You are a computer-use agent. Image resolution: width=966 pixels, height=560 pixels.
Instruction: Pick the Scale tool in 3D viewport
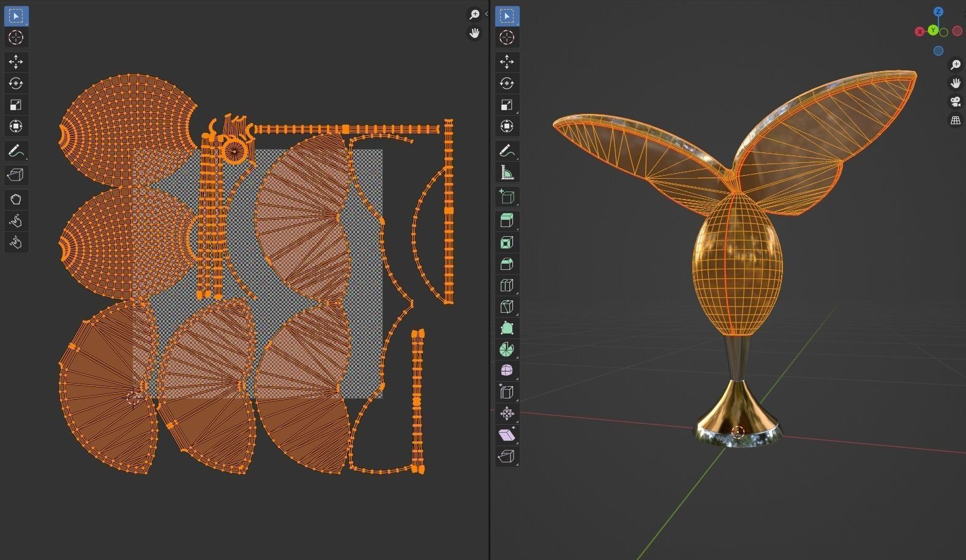(x=507, y=105)
